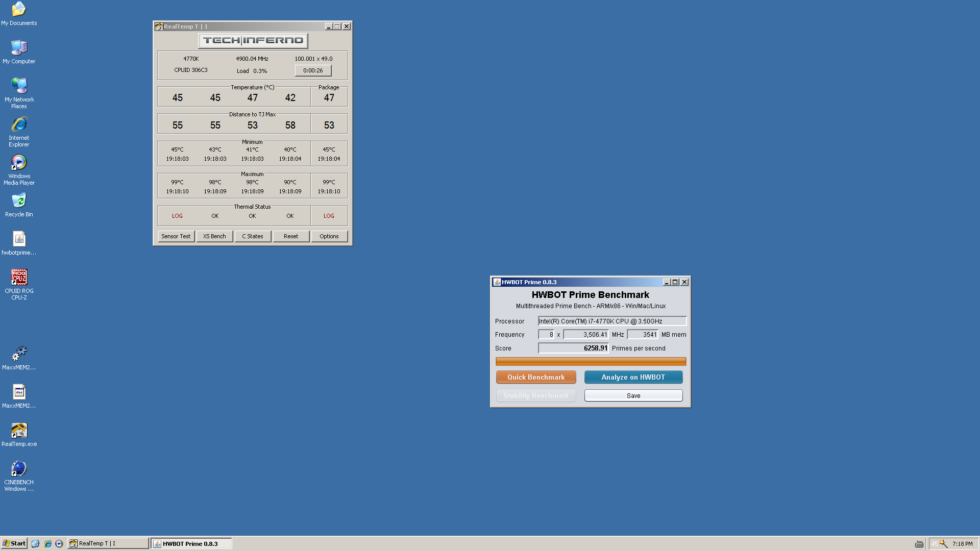Launch Internet Explorer from the desktop
The height and width of the screenshot is (551, 980).
tap(19, 131)
